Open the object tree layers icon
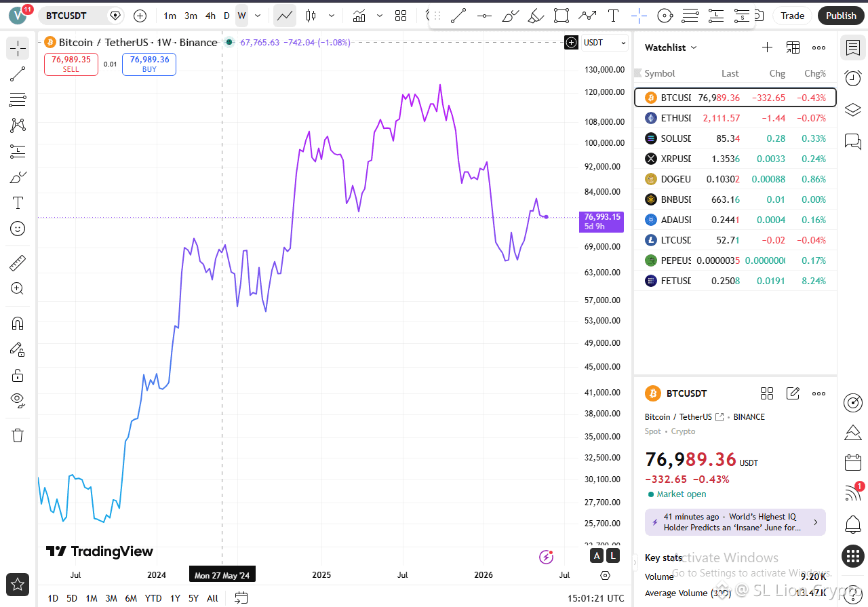 click(x=852, y=110)
